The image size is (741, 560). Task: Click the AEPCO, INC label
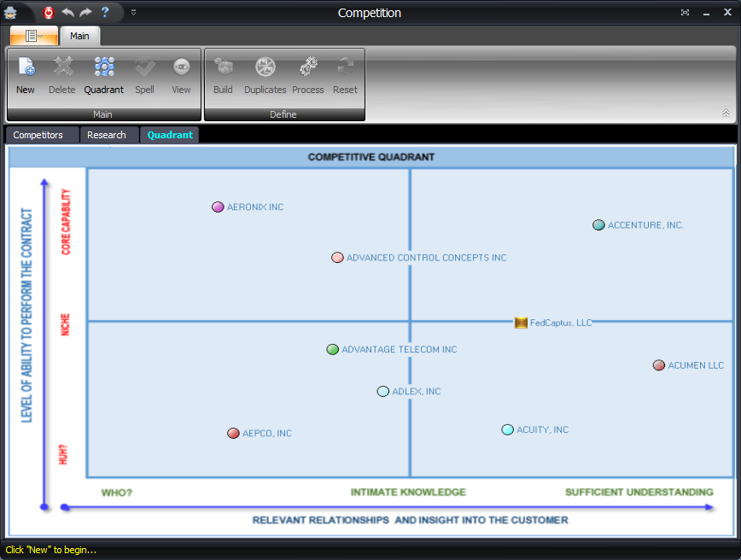tap(267, 434)
